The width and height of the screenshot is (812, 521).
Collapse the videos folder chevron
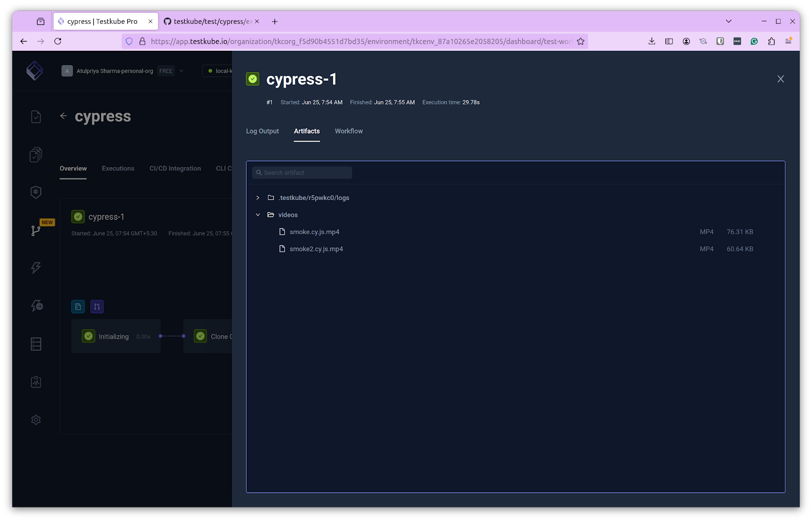point(258,215)
